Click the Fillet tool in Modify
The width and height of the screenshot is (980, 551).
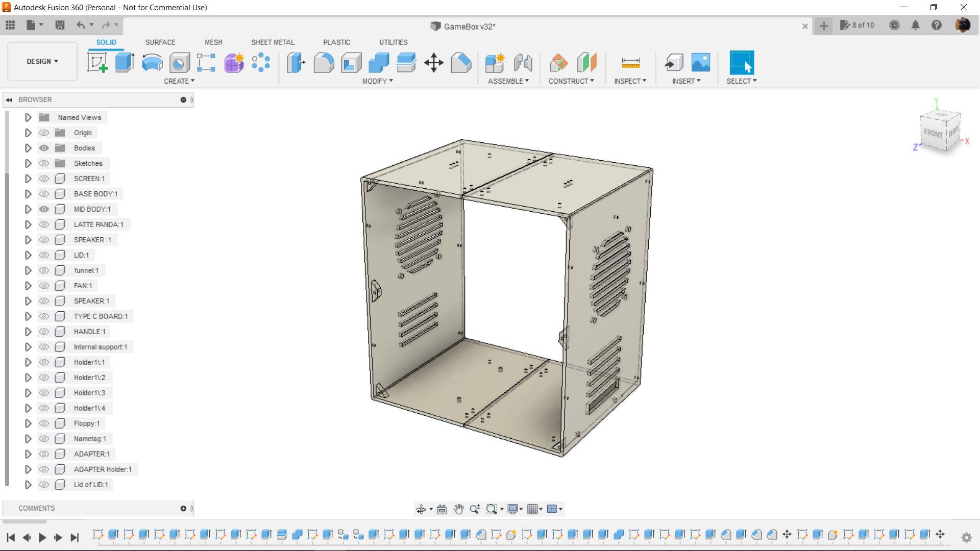[x=324, y=63]
